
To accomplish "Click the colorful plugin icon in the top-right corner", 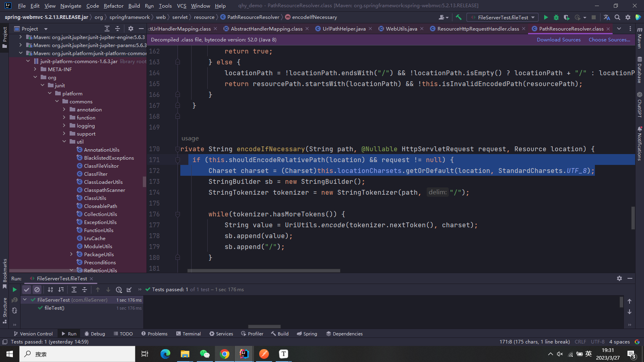I will coord(638,17).
